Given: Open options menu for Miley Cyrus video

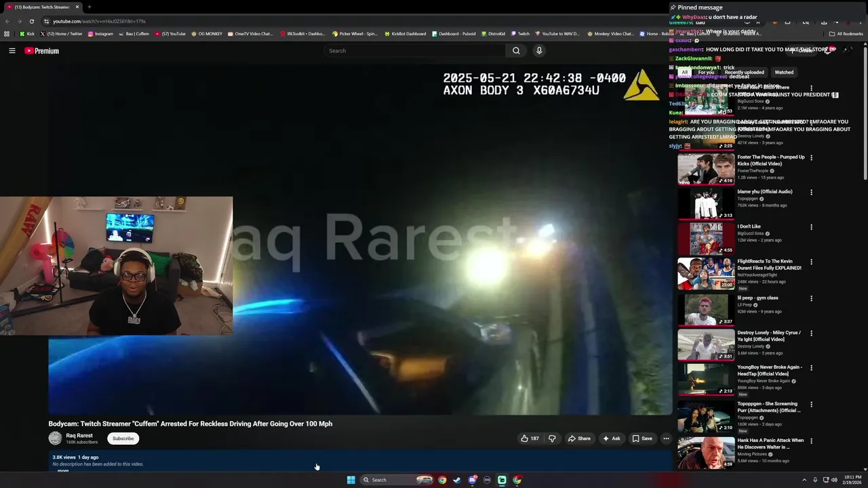Looking at the screenshot, I should pos(811,333).
